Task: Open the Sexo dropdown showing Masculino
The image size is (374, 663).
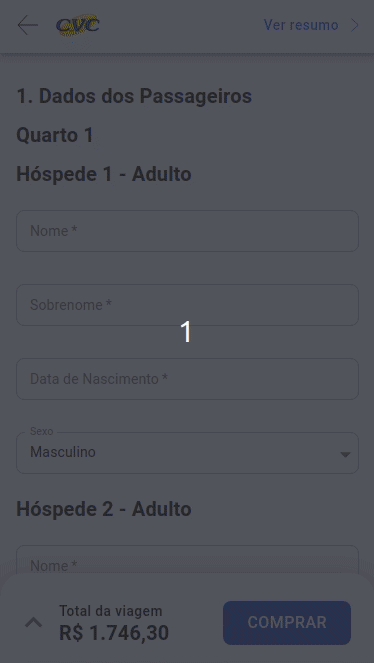Action: point(187,453)
